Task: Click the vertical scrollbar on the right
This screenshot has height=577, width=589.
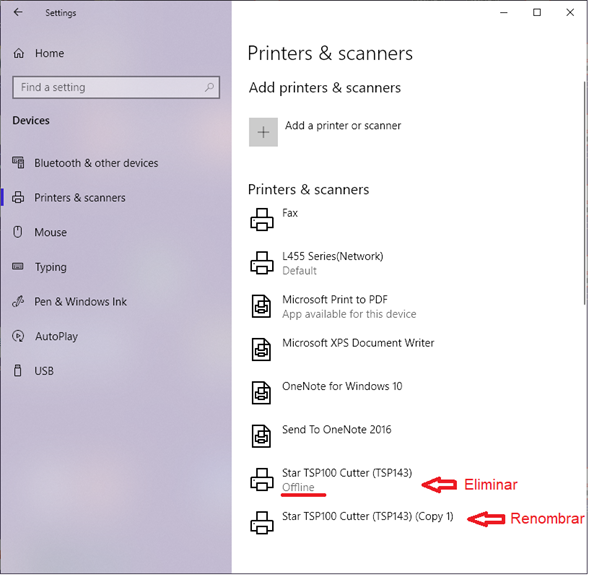Action: tap(584, 192)
